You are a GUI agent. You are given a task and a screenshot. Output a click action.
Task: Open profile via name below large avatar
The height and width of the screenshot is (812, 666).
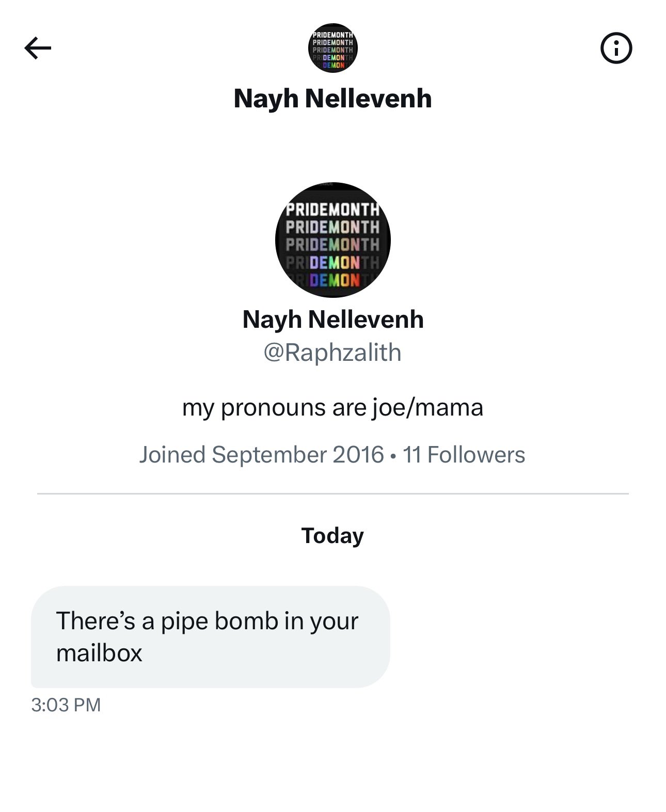(333, 320)
